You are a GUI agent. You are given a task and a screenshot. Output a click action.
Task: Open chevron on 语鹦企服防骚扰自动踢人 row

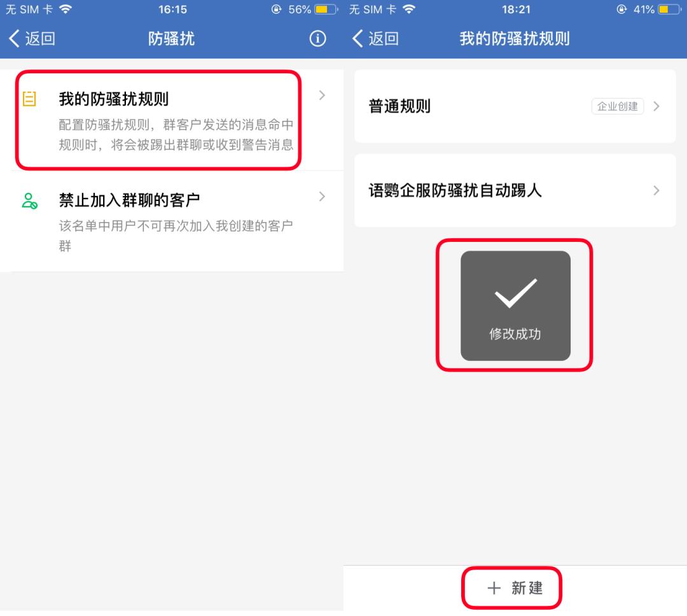[656, 190]
